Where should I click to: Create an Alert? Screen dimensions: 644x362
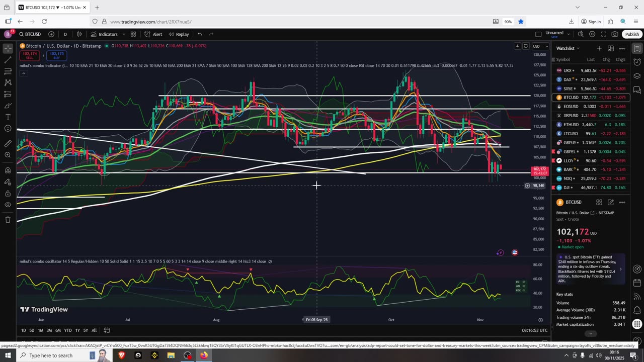(x=153, y=34)
